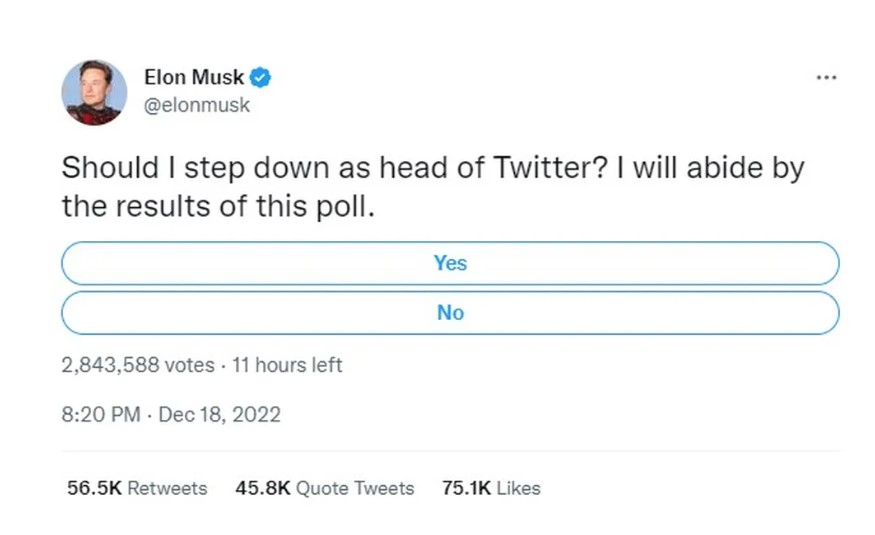Viewport: 875px width, 535px height.
Task: Click the Dec 18, 2022 date
Action: pyautogui.click(x=220, y=414)
